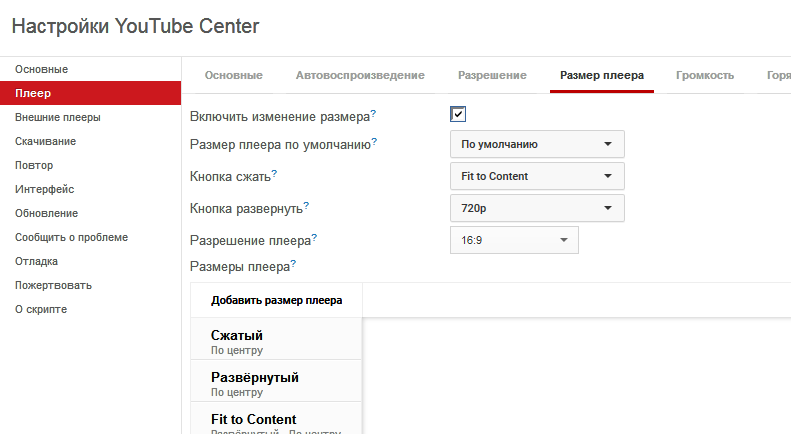This screenshot has height=434, width=791.
Task: Select the 'Сжатый' player size entry
Action: (276, 341)
